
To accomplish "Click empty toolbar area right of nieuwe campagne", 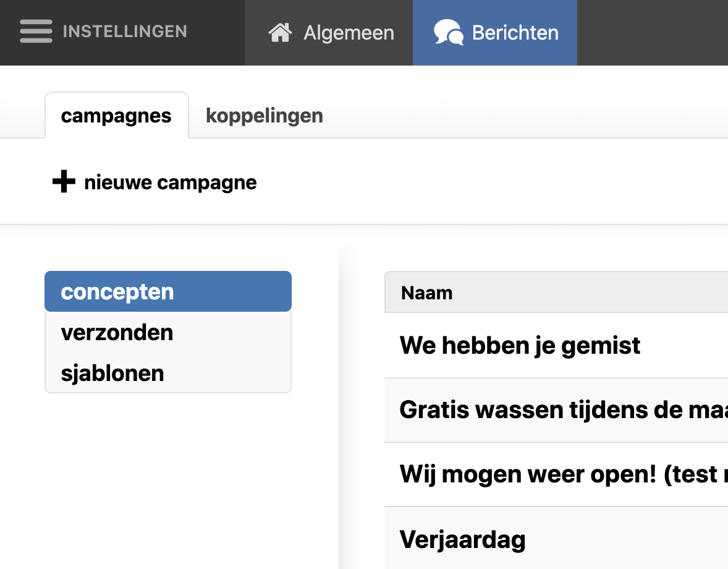I will [494, 182].
